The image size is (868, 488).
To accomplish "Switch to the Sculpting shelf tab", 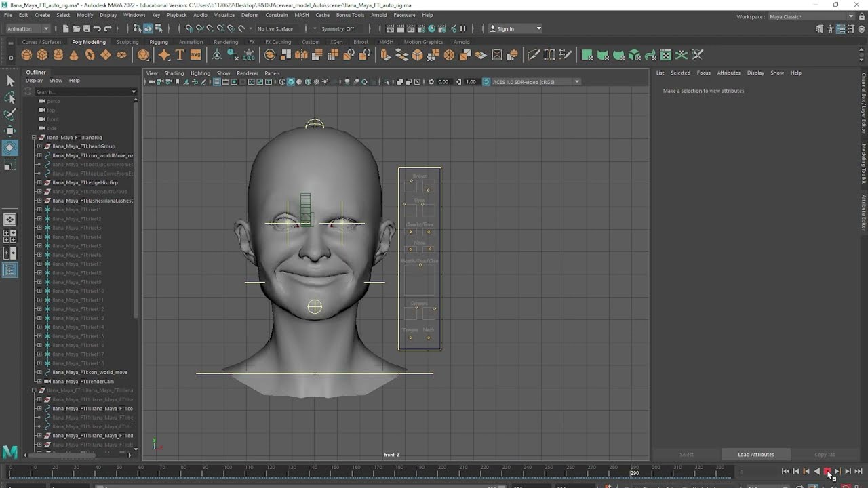I will tap(127, 42).
